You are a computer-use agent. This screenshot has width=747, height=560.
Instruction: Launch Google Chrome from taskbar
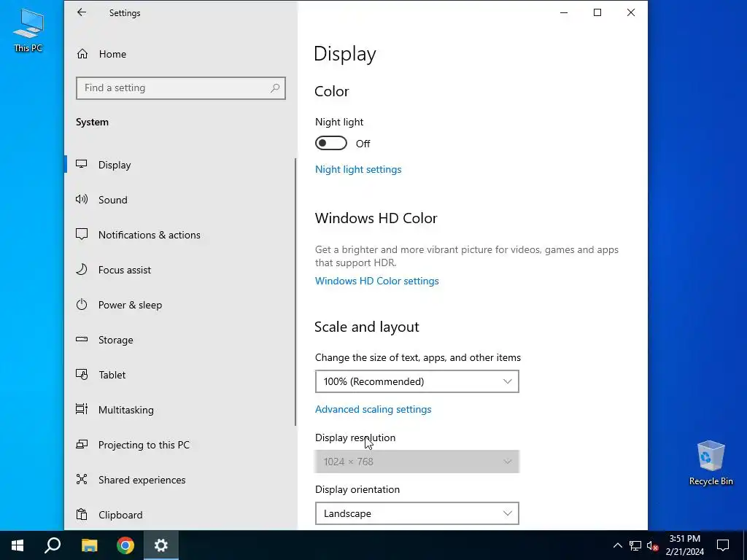tap(125, 545)
